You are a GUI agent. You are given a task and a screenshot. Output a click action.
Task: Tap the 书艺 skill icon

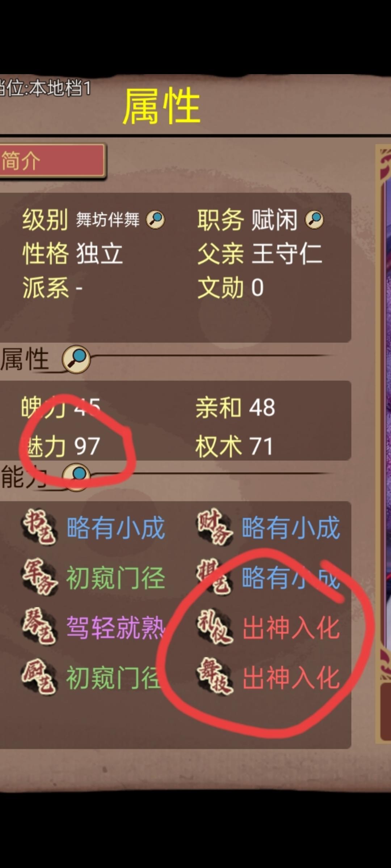click(39, 527)
